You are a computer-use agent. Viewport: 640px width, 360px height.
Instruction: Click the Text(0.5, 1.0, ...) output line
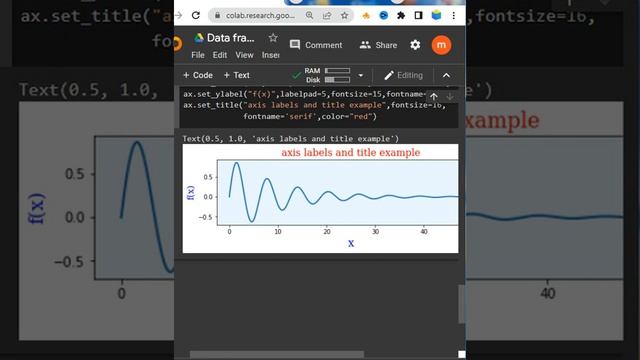(291, 139)
